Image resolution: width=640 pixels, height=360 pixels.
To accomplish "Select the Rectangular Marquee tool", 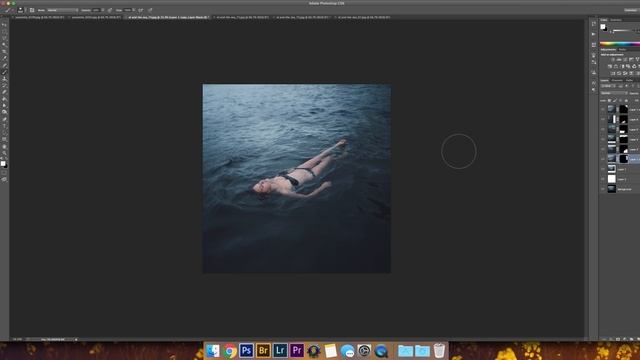I will click(4, 31).
